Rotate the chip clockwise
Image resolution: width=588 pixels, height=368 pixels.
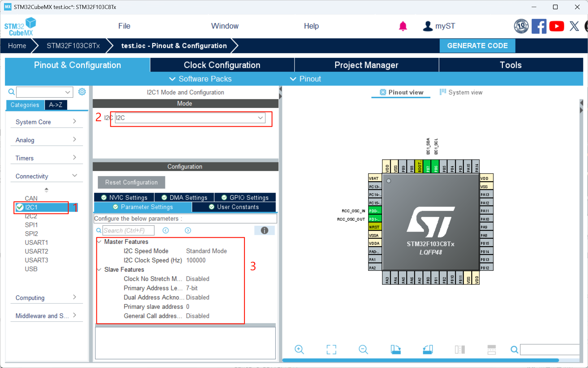point(395,349)
